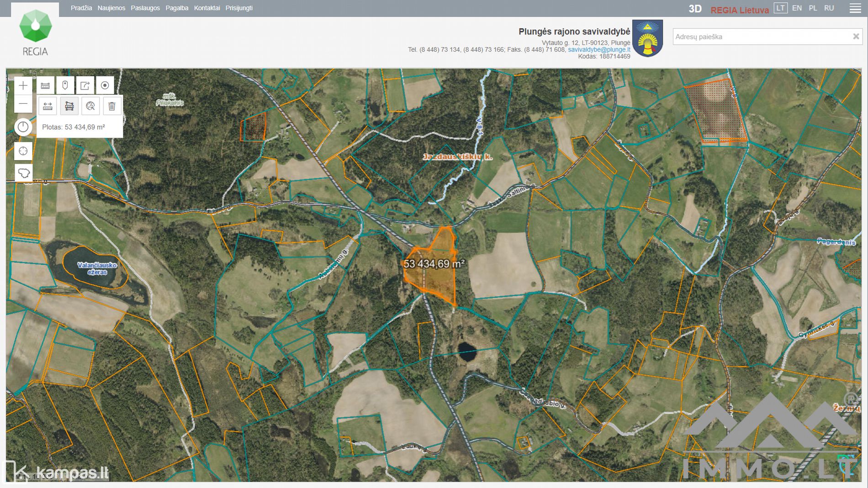Toggle the 3D map view
The height and width of the screenshot is (488, 868).
click(x=695, y=9)
